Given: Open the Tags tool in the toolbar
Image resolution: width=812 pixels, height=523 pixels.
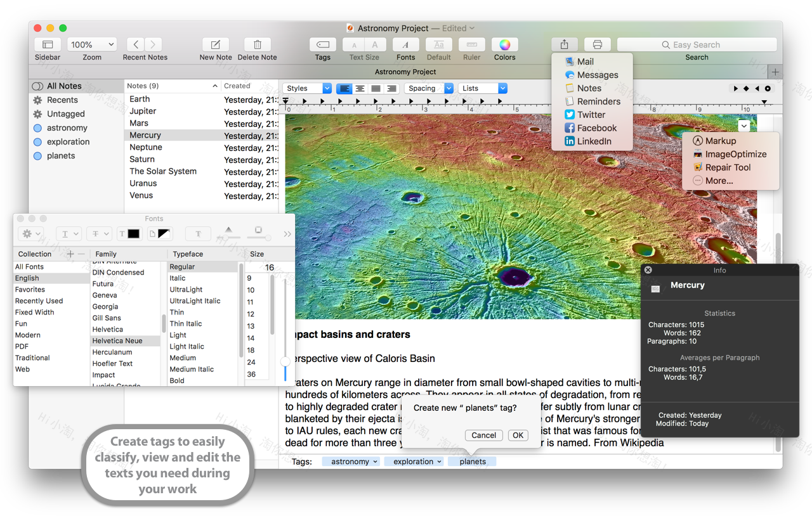Looking at the screenshot, I should pos(322,46).
